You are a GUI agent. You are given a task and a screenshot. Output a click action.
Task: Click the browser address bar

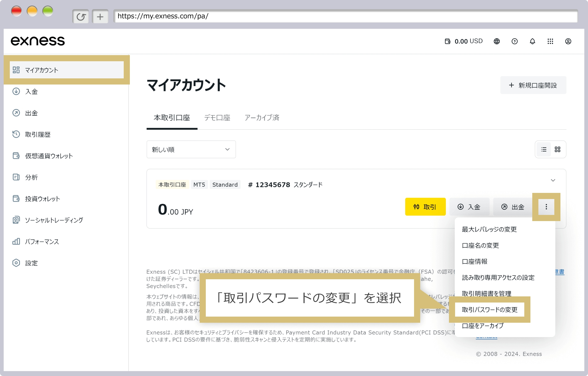click(345, 16)
